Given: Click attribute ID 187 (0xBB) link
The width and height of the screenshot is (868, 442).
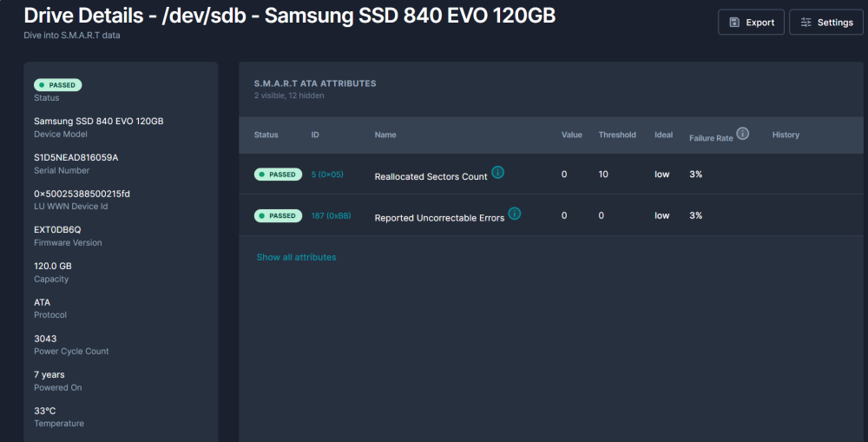Looking at the screenshot, I should 331,215.
